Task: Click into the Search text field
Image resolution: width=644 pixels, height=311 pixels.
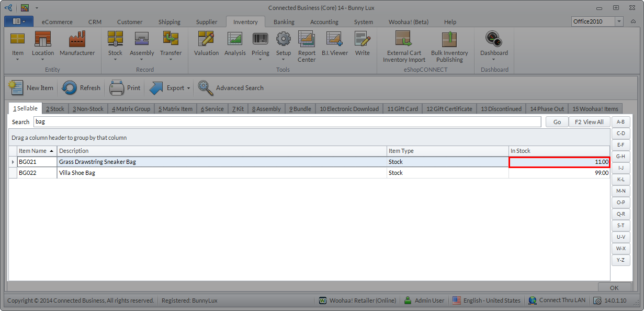Action: coord(287,122)
